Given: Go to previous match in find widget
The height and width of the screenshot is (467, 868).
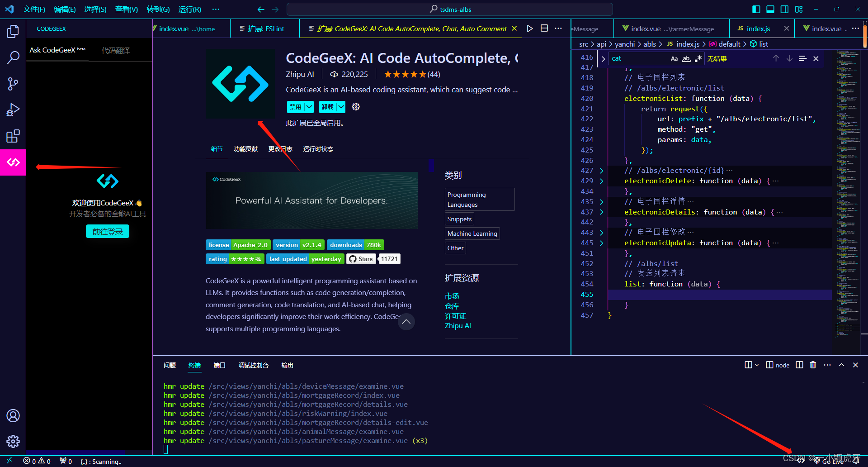Looking at the screenshot, I should [776, 58].
